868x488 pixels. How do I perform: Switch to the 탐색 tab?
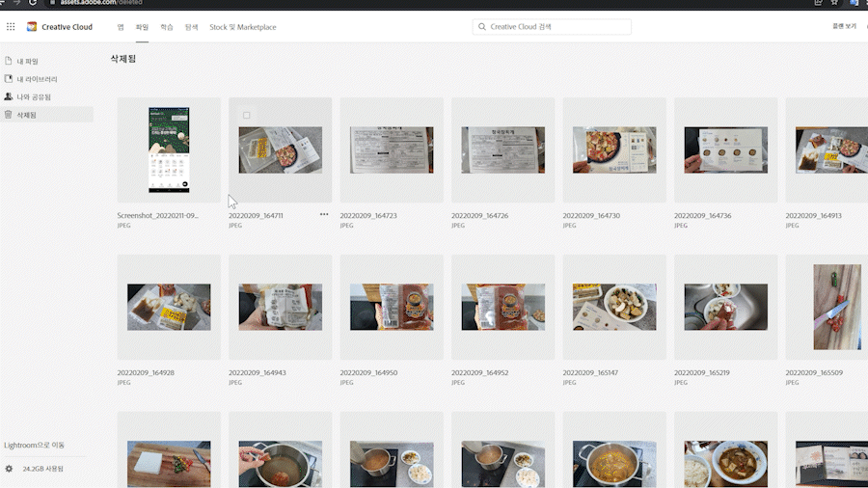click(191, 27)
